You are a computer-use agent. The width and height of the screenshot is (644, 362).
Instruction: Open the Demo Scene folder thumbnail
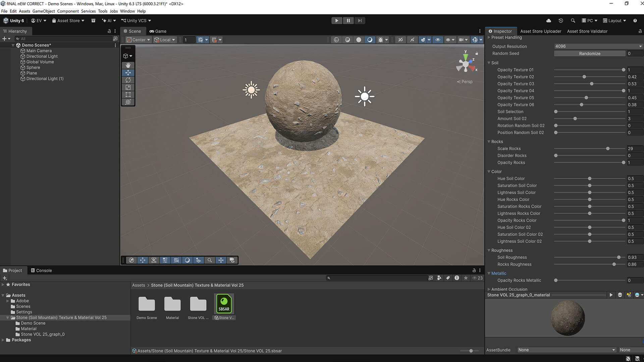tap(147, 304)
